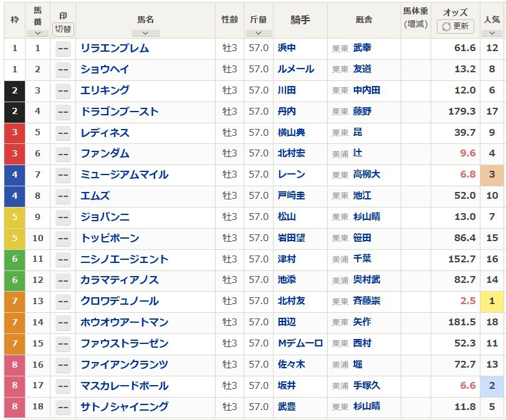Open horse page for ミュージアムマイル
Screen dimensions: 506x420
point(124,175)
